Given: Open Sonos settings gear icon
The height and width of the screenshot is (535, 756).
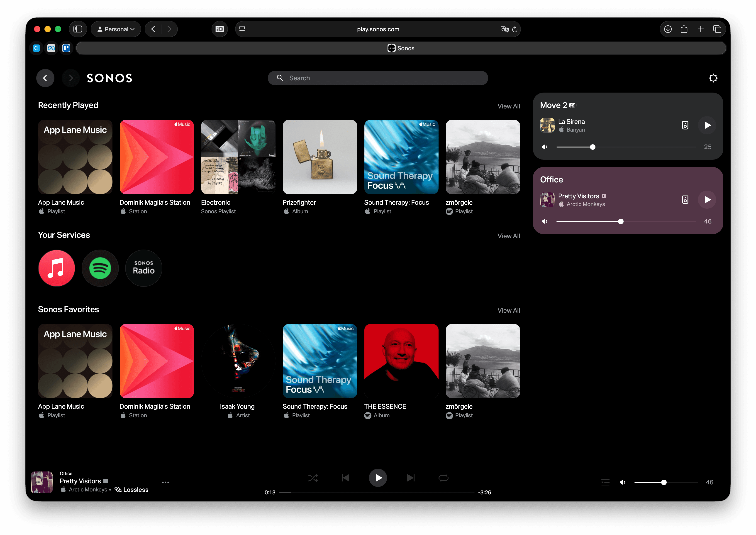Looking at the screenshot, I should pyautogui.click(x=713, y=78).
